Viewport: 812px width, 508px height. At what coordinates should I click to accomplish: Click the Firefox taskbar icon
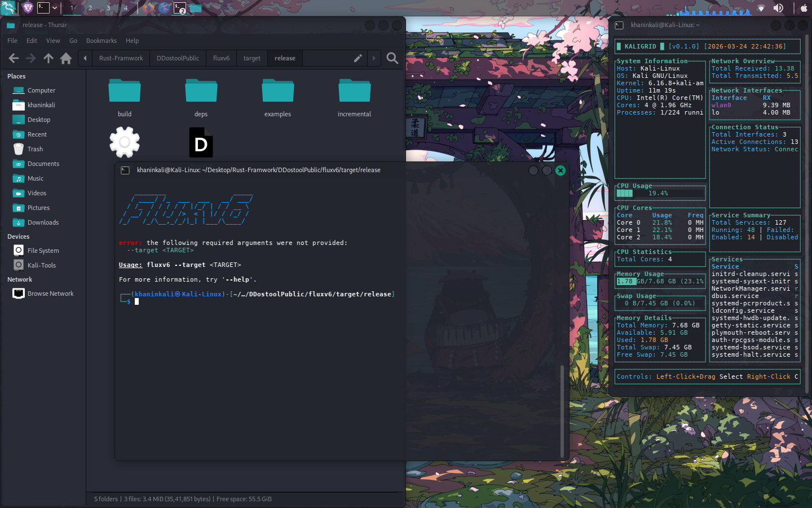tap(148, 8)
